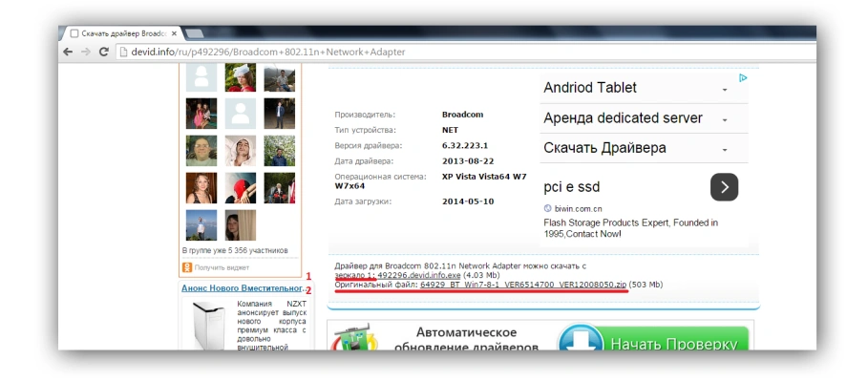Click the 'Получить виджет' link
Viewport: 868px width, 381px height.
[222, 267]
